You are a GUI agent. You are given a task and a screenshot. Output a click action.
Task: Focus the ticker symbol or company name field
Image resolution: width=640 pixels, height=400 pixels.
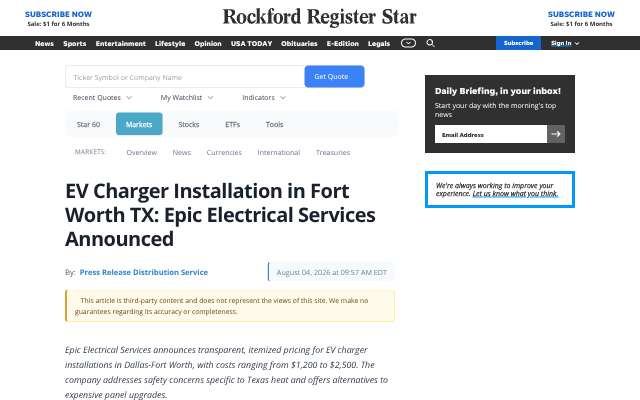click(x=185, y=77)
